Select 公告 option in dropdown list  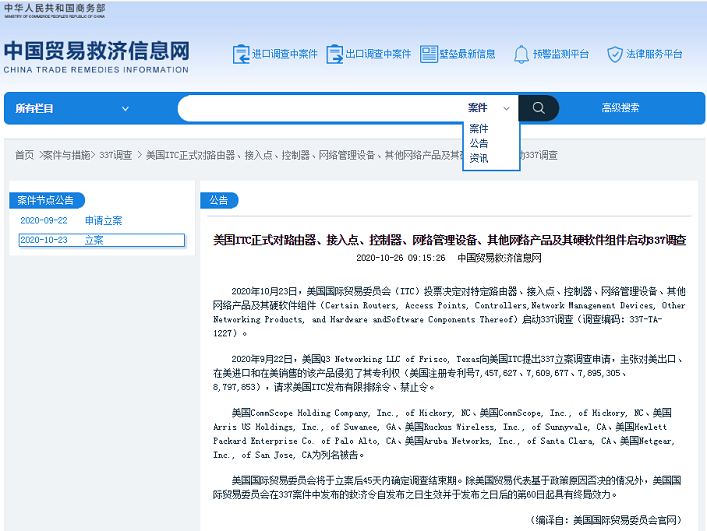pos(479,144)
